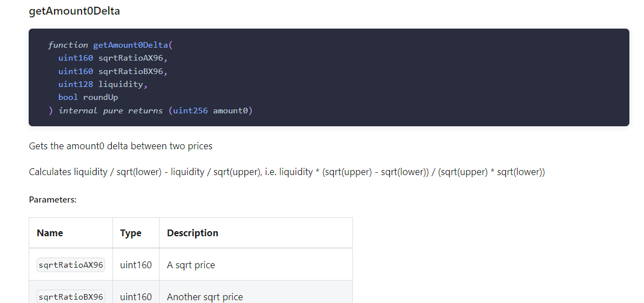
Task: Click the 'uint128 liquidity' code line
Action: point(103,84)
